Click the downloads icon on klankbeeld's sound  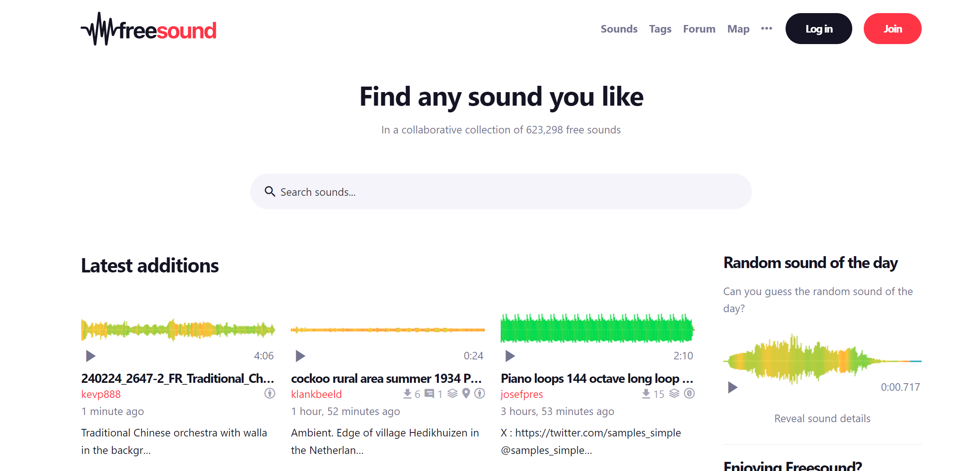407,394
